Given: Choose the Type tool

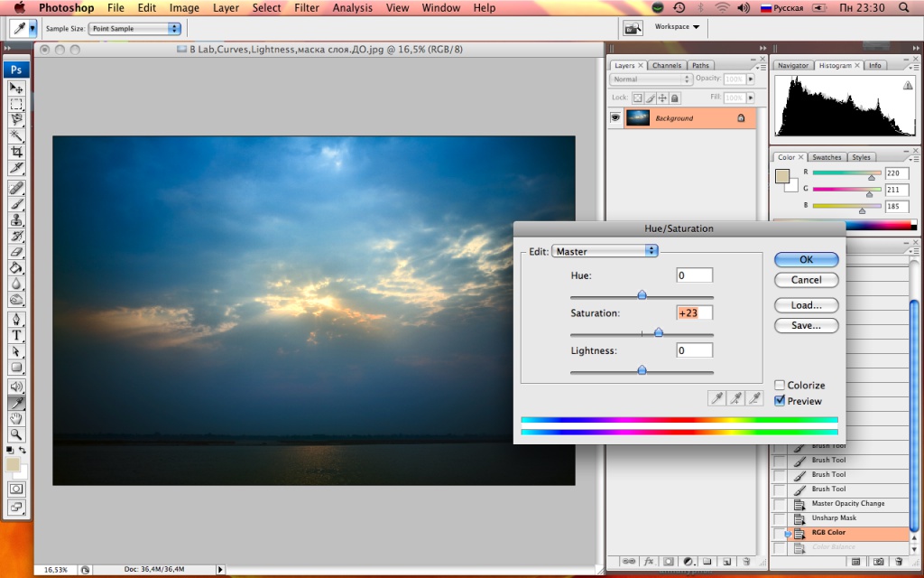Looking at the screenshot, I should click(x=16, y=335).
